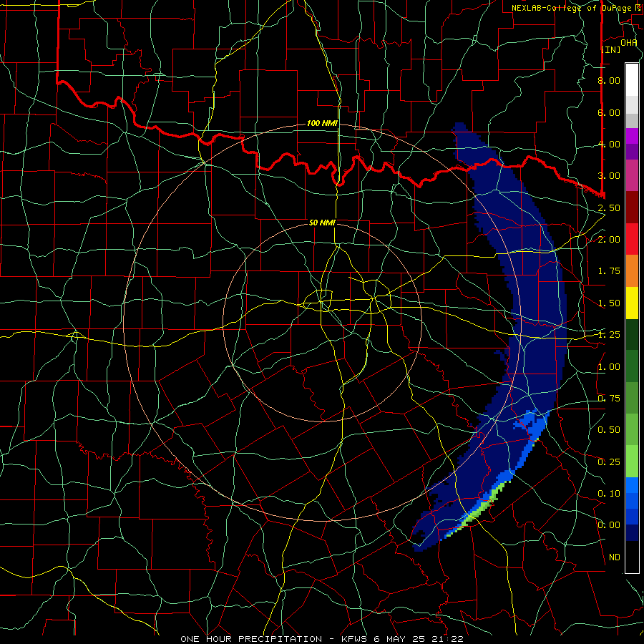Click the '1.75' legend value
The width and height of the screenshot is (644, 644).
(609, 271)
